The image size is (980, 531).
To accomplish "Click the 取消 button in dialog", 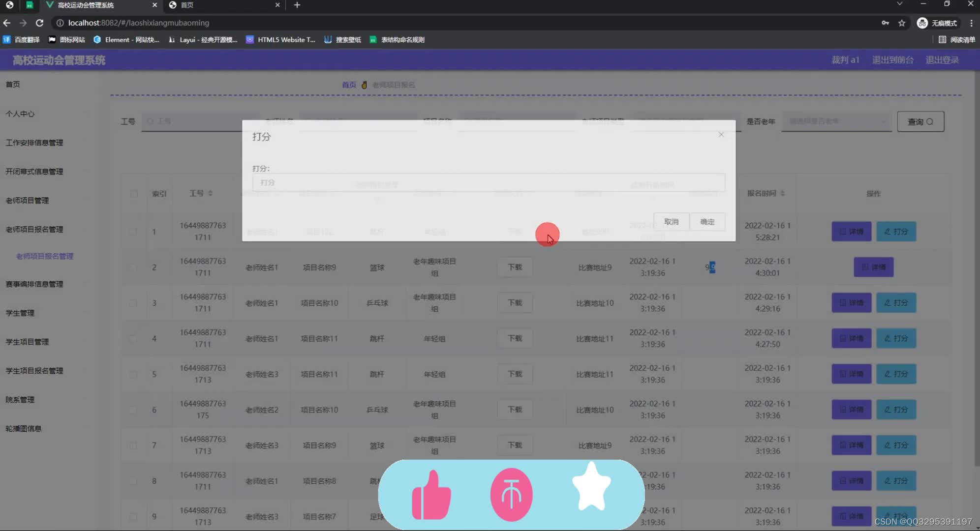I will click(x=671, y=222).
